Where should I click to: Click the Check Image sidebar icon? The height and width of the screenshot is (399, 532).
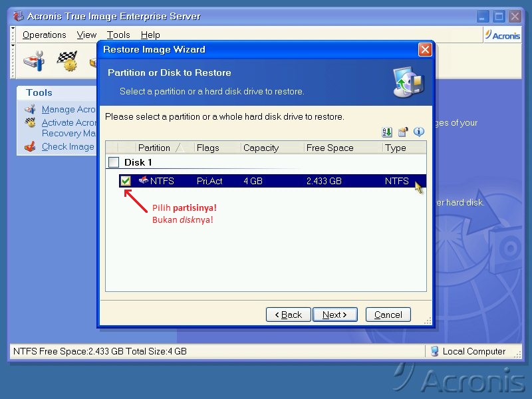pos(30,146)
